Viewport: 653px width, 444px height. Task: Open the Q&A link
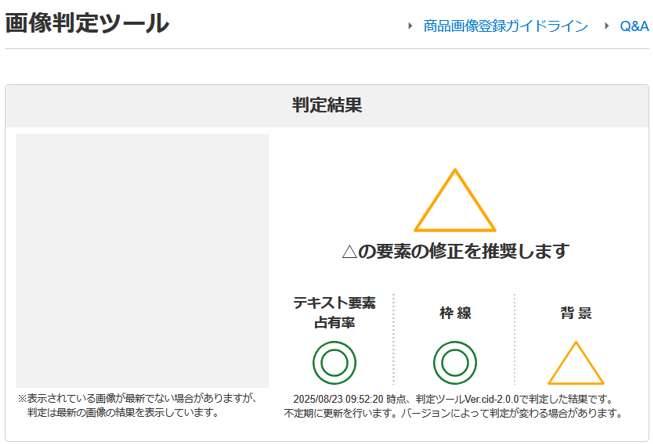click(x=634, y=26)
